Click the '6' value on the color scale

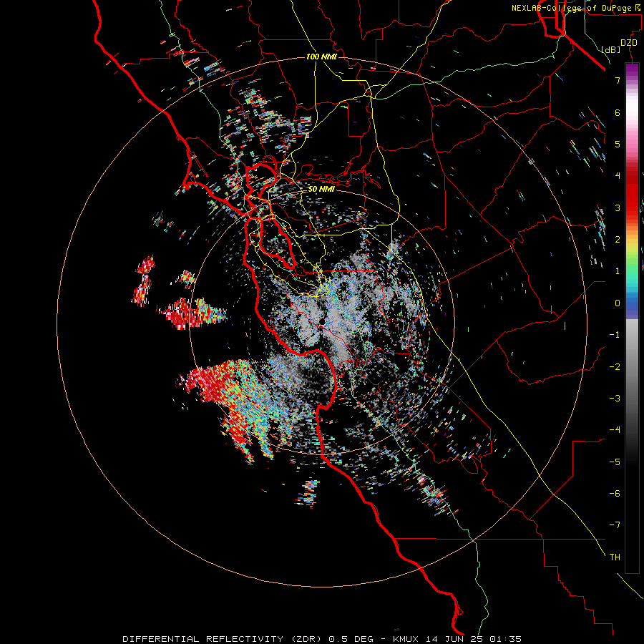pos(618,112)
